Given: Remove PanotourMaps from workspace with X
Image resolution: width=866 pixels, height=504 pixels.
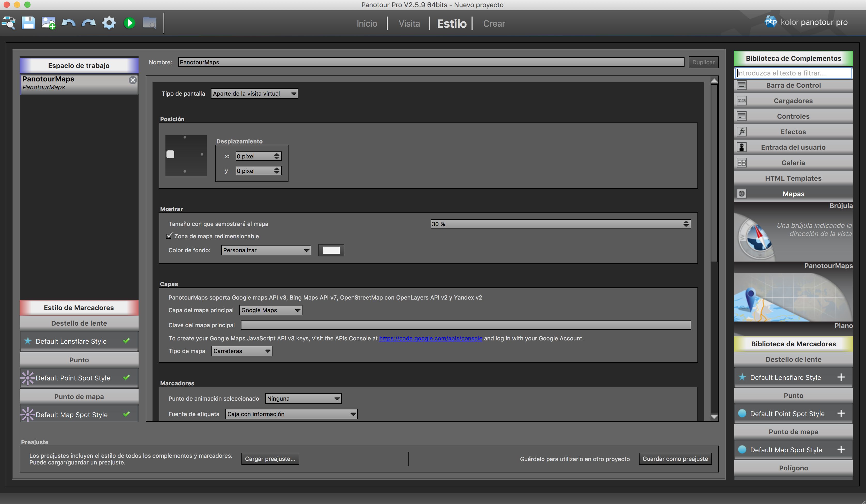Looking at the screenshot, I should (x=133, y=80).
